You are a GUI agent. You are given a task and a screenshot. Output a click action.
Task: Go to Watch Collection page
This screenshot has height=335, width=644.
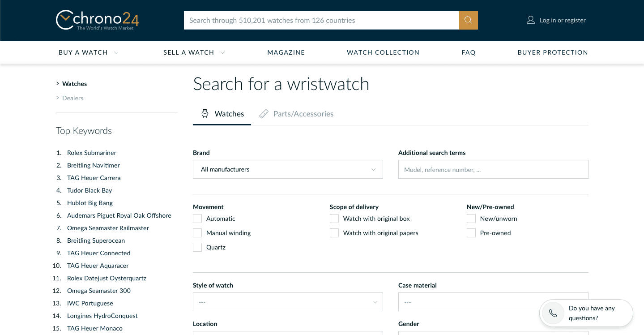tap(383, 52)
